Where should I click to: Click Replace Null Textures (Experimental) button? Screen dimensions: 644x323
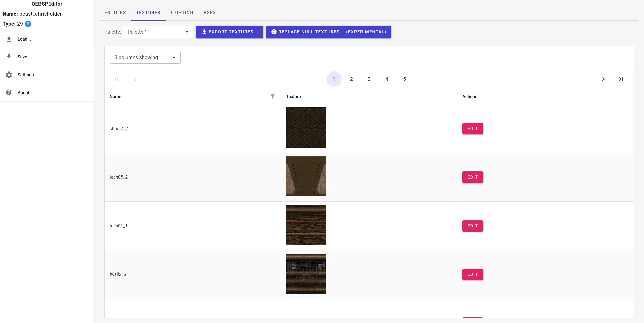pyautogui.click(x=329, y=32)
